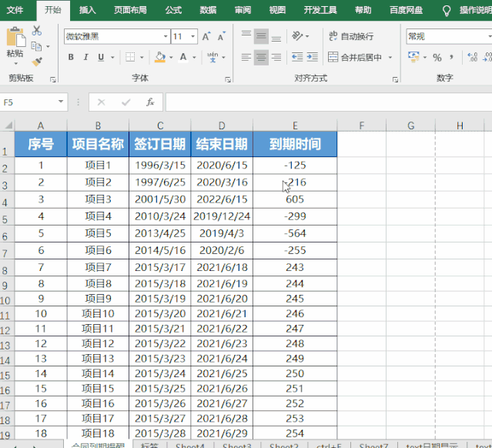
Task: Increase indent icon
Action: 312,57
